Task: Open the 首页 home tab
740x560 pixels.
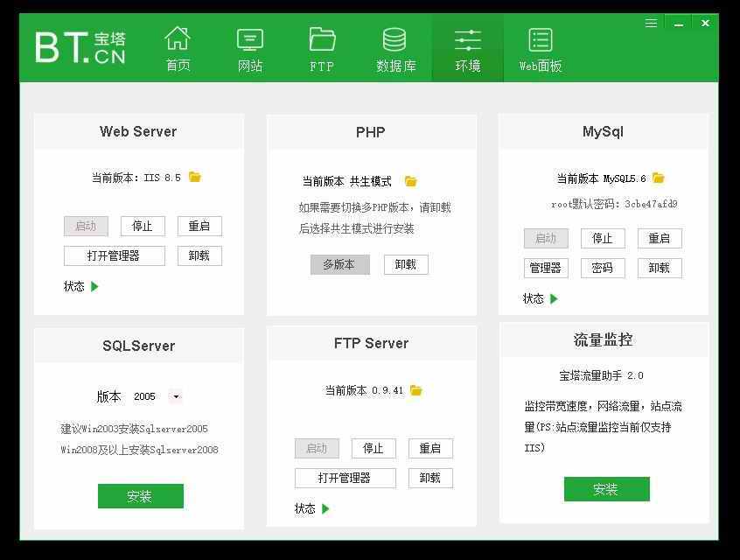Action: click(x=178, y=49)
